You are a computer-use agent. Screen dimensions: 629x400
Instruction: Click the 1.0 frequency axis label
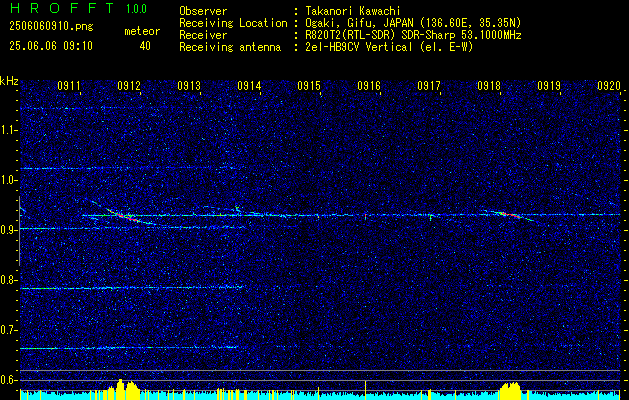pos(9,180)
